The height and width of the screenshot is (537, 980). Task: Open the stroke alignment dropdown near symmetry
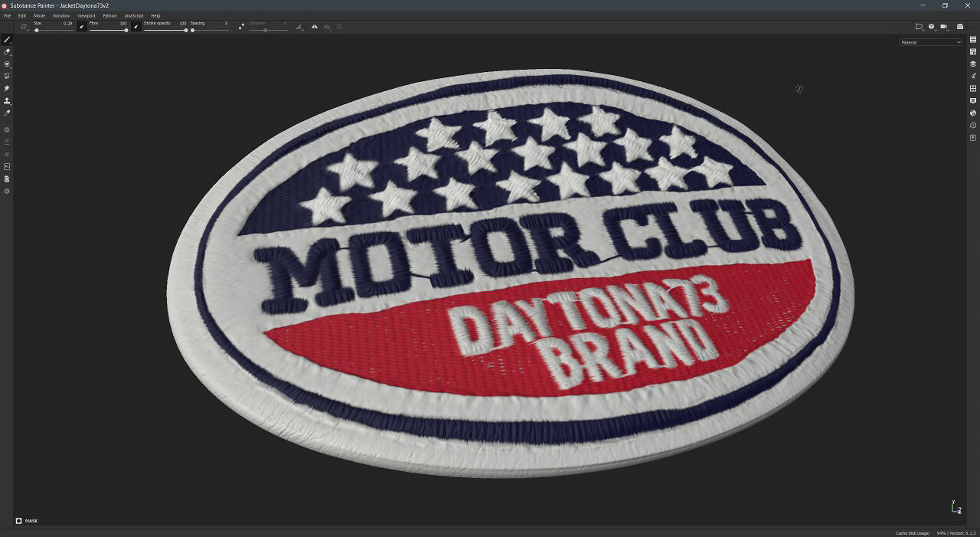coord(299,27)
